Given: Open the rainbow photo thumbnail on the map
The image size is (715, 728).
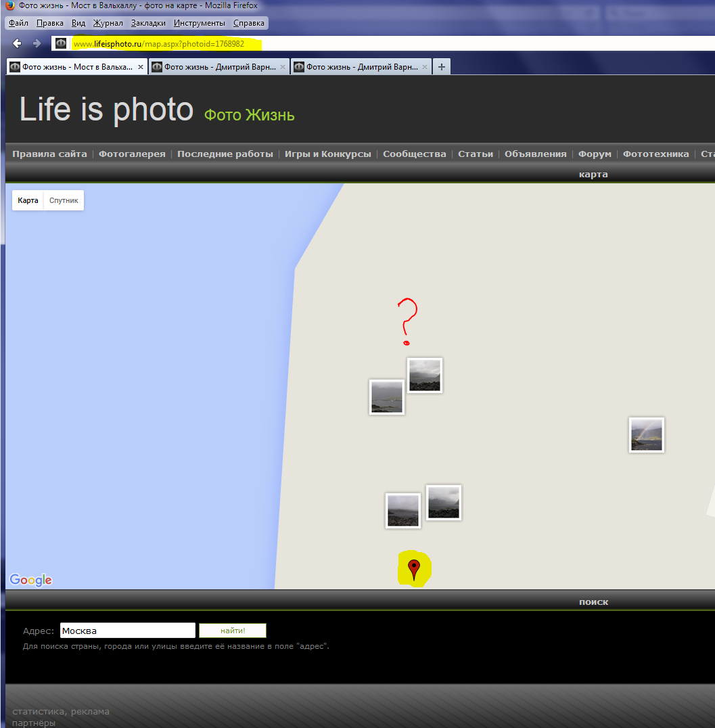Looking at the screenshot, I should click(x=646, y=434).
